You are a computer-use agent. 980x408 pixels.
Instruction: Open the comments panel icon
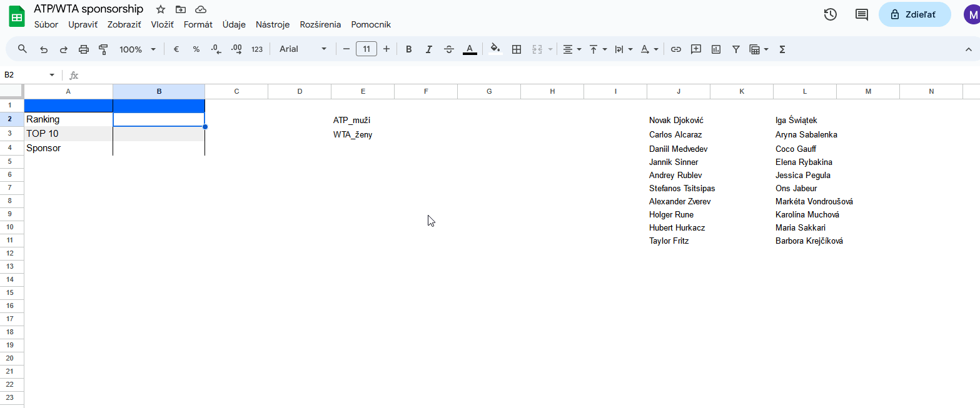click(x=862, y=14)
